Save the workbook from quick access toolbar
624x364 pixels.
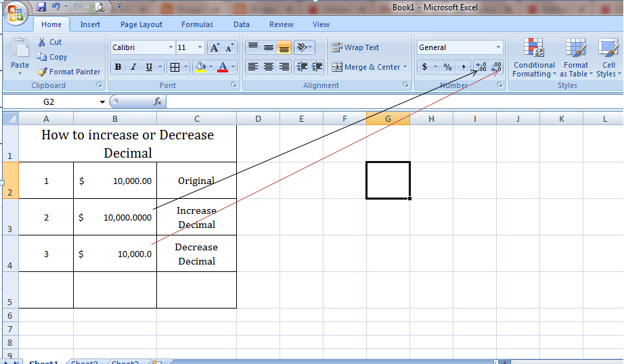(x=41, y=7)
